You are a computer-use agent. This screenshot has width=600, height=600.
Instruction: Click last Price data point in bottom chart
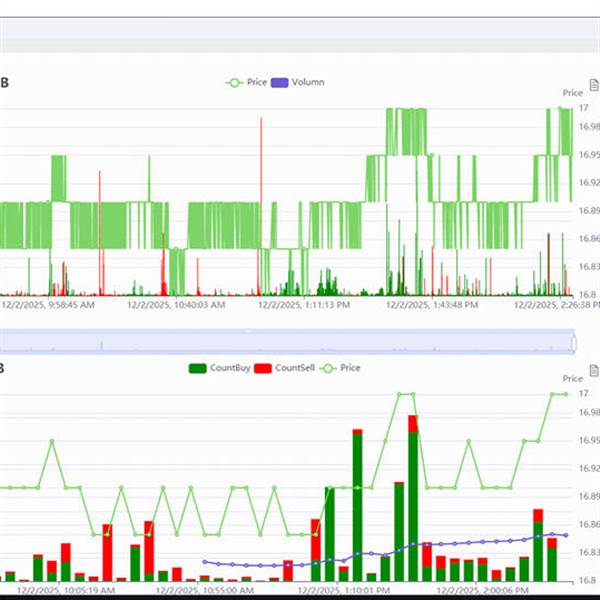click(566, 394)
